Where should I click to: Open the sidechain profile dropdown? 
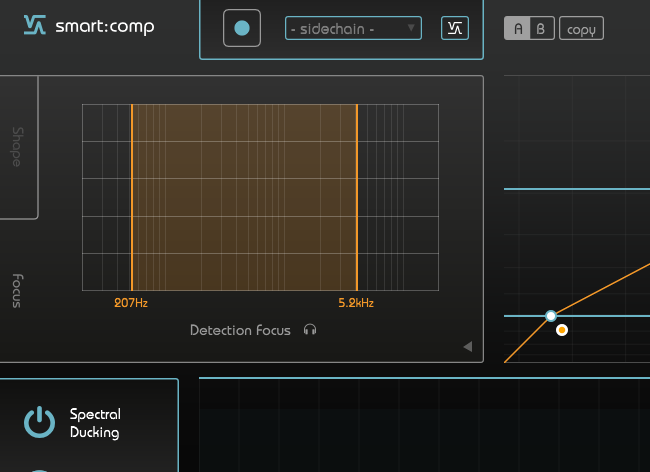click(354, 29)
